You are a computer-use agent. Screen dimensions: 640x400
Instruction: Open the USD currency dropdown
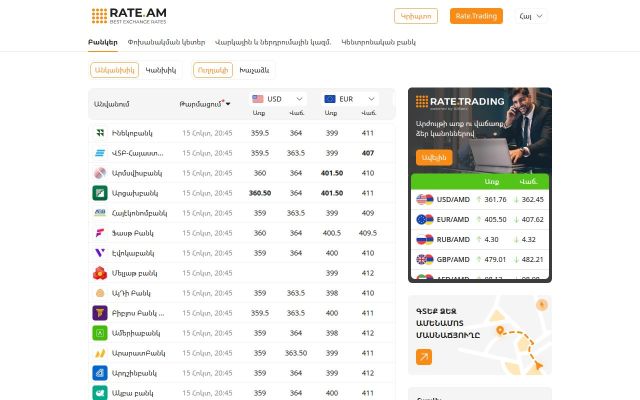[x=278, y=99]
